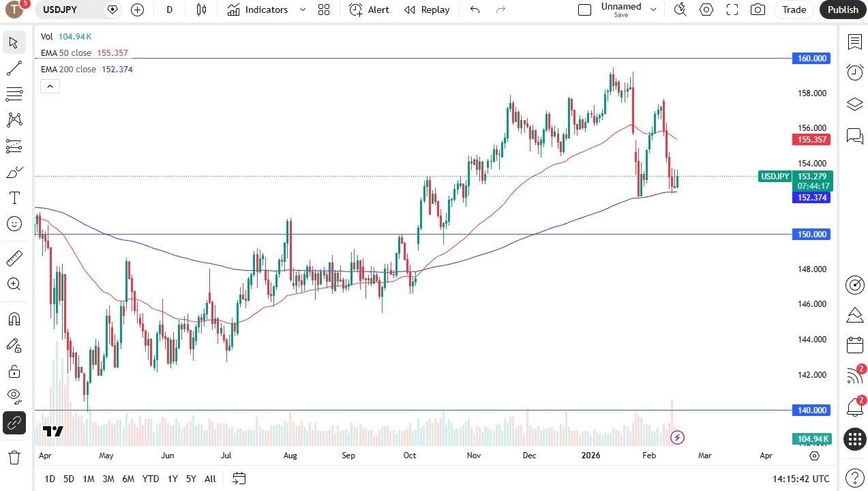The width and height of the screenshot is (868, 491).
Task: Hide all drawings with the eye icon
Action: (14, 396)
